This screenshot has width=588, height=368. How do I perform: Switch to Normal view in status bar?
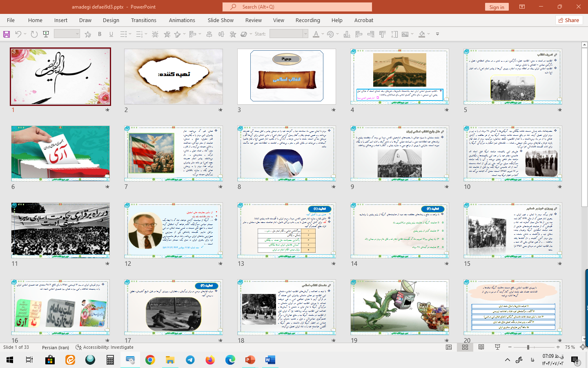coord(449,347)
